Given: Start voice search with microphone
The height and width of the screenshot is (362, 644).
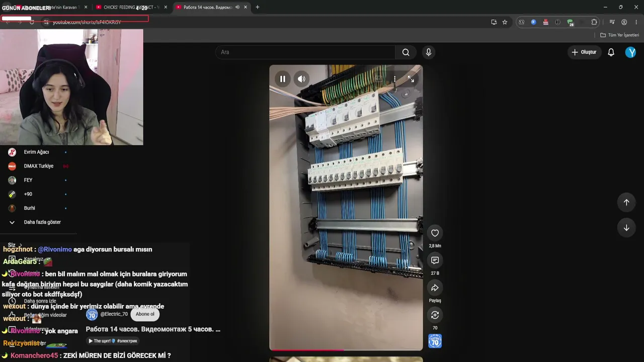Looking at the screenshot, I should [429, 52].
